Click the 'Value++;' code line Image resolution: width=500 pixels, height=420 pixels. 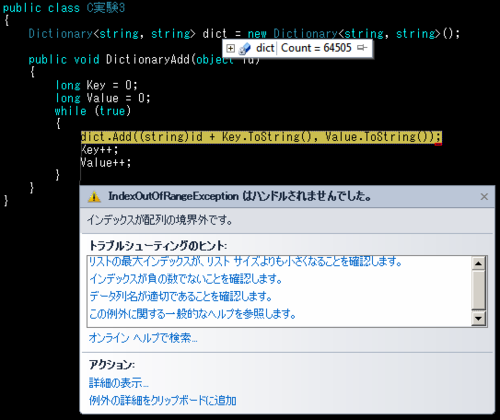coord(106,163)
